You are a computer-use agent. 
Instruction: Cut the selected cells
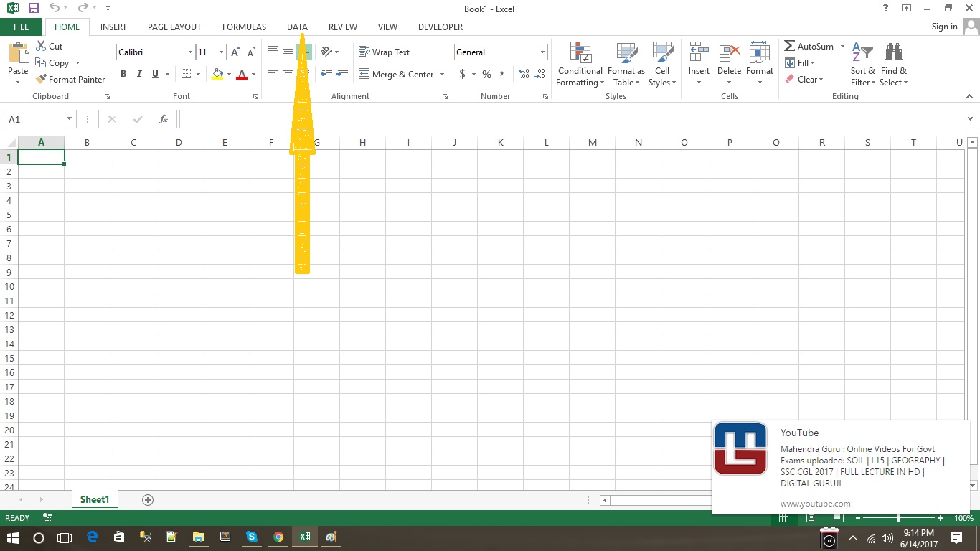point(49,46)
